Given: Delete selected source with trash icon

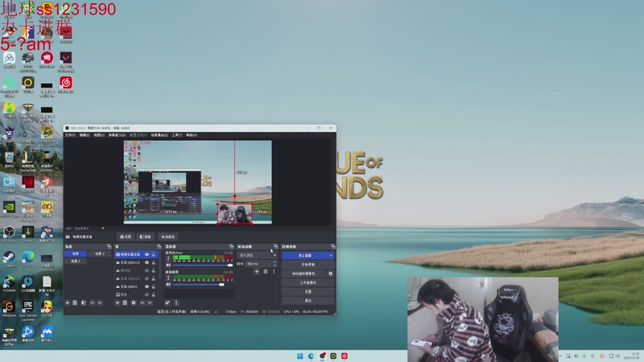Looking at the screenshot, I should (125, 303).
